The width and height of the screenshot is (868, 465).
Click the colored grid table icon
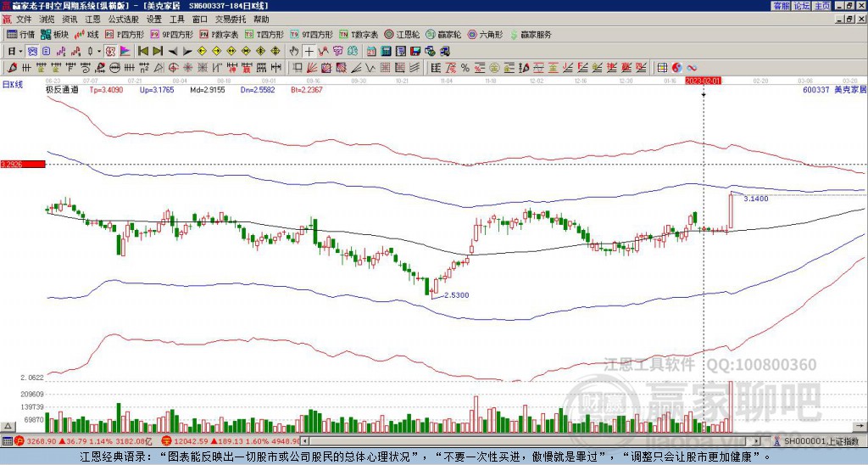click(x=662, y=68)
